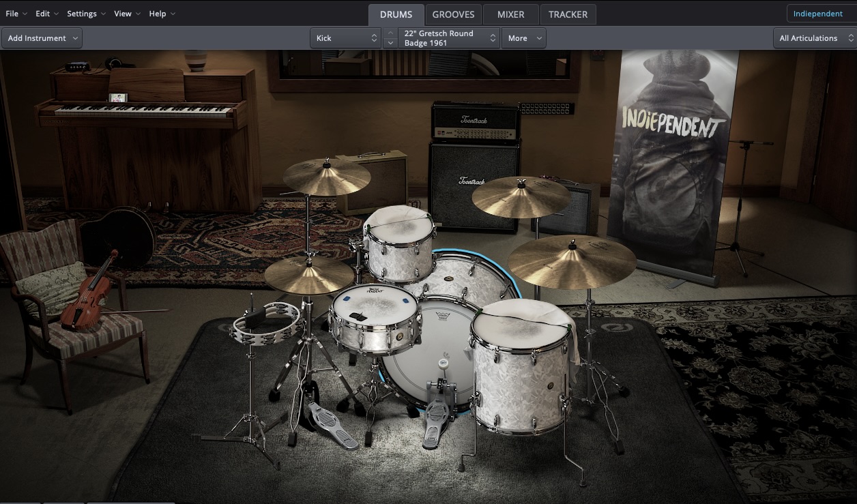Open the File menu

click(16, 14)
